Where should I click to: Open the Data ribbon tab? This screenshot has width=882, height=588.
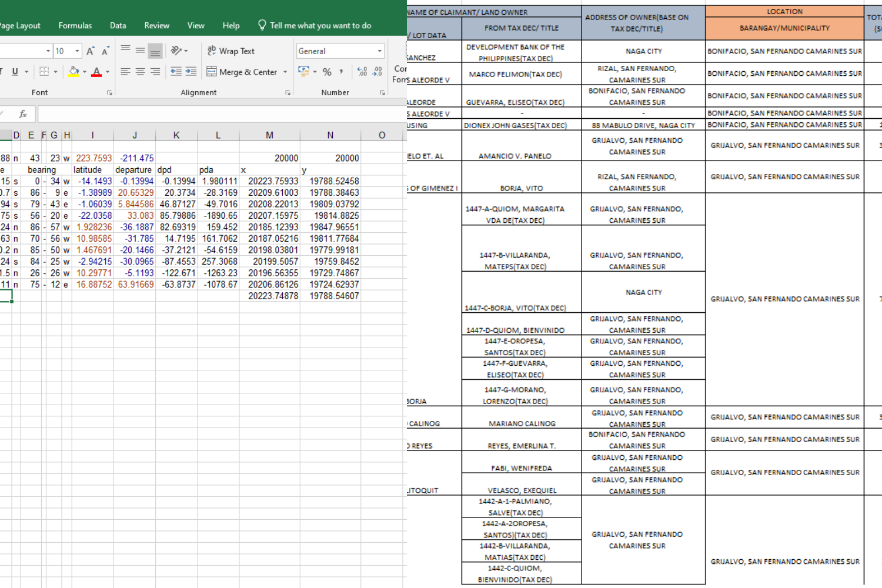118,25
